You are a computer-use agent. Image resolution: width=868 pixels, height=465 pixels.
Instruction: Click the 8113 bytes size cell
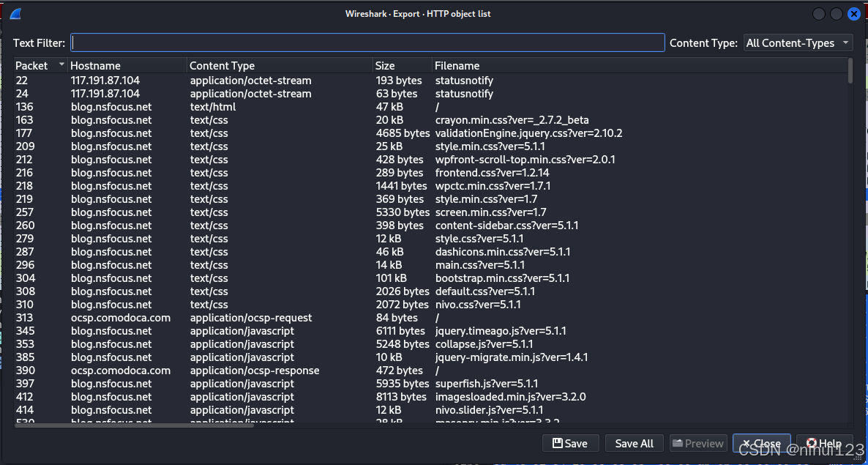click(401, 397)
